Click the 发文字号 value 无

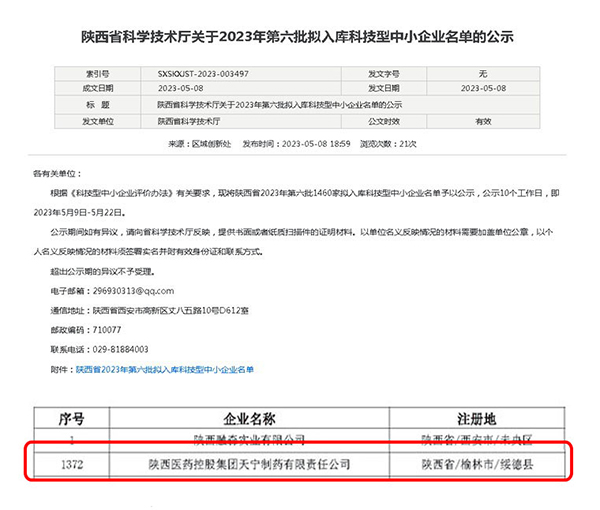coord(483,74)
